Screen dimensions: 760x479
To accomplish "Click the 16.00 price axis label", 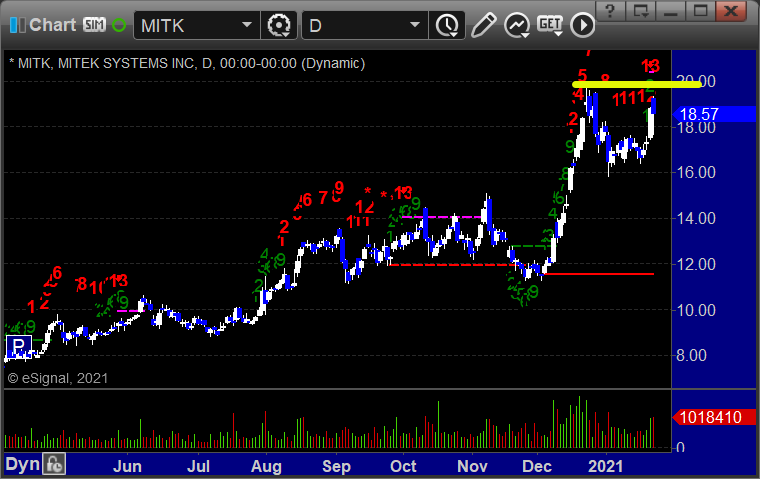I will [x=696, y=172].
